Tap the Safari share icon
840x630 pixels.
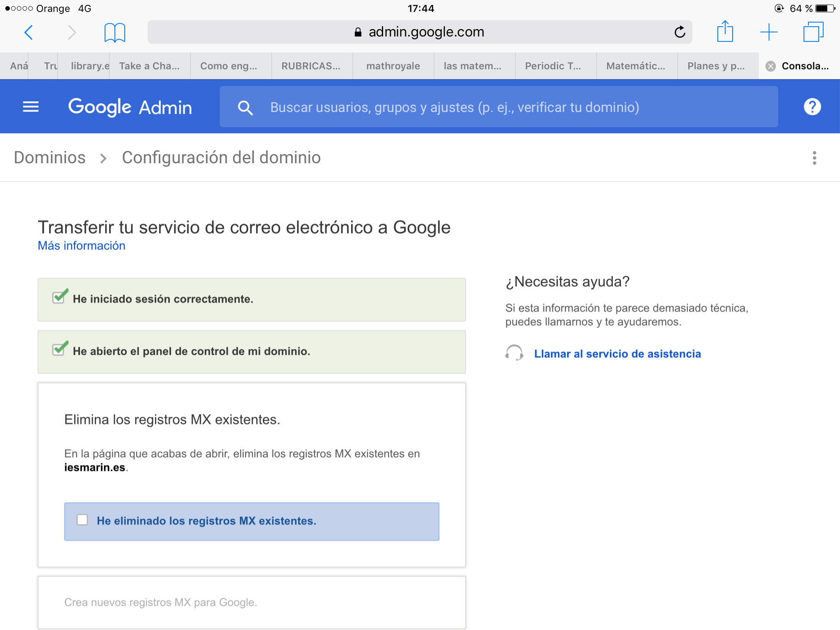coord(725,32)
